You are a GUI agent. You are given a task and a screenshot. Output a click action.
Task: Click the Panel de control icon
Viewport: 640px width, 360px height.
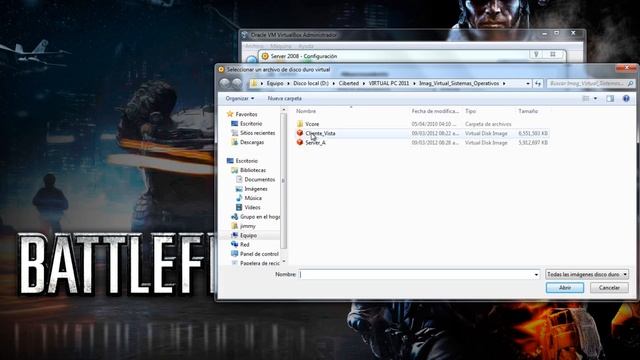234,254
